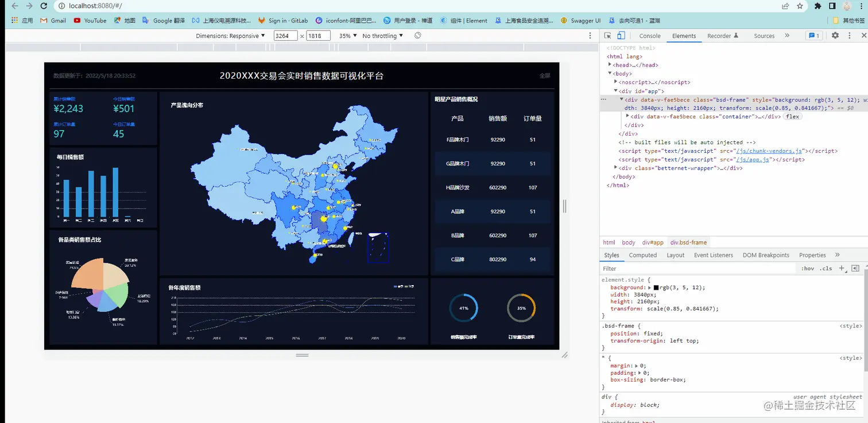Collapse the div id app node
This screenshot has height=423, width=868.
tap(615, 91)
